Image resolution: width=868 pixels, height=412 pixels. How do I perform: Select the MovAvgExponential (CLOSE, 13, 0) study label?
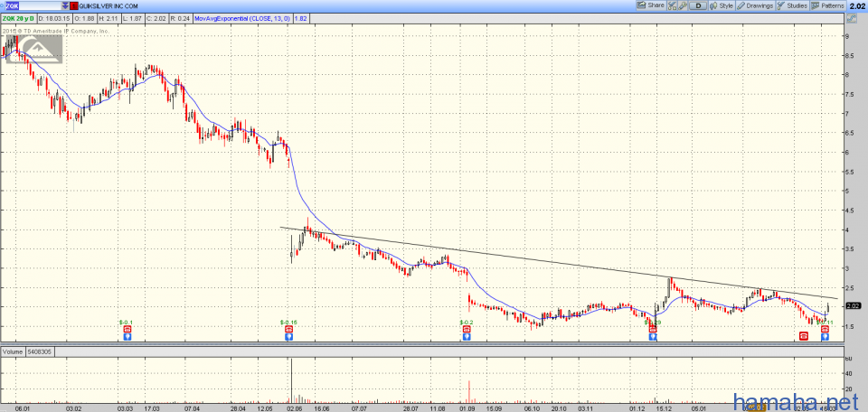pyautogui.click(x=245, y=18)
